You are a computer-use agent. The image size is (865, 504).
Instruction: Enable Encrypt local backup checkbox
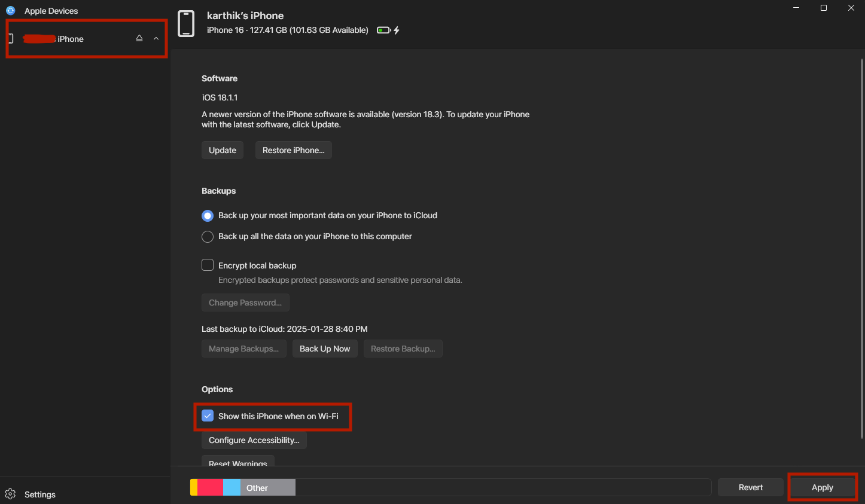[x=208, y=265]
